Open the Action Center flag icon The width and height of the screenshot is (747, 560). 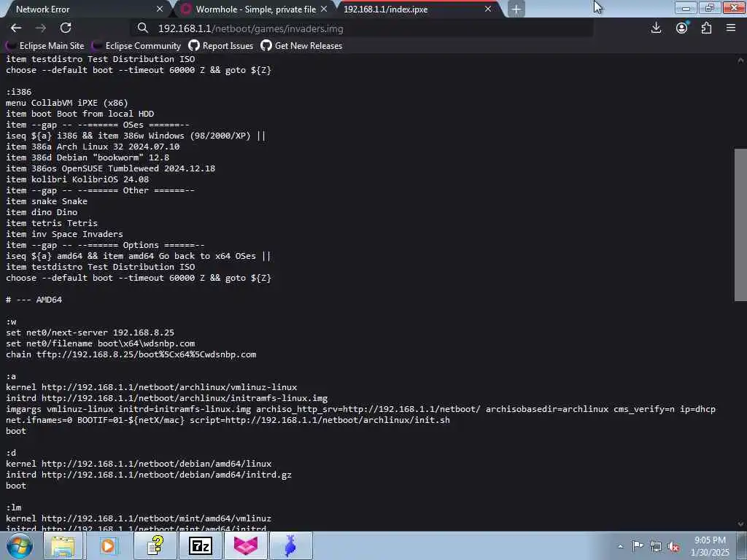638,546
